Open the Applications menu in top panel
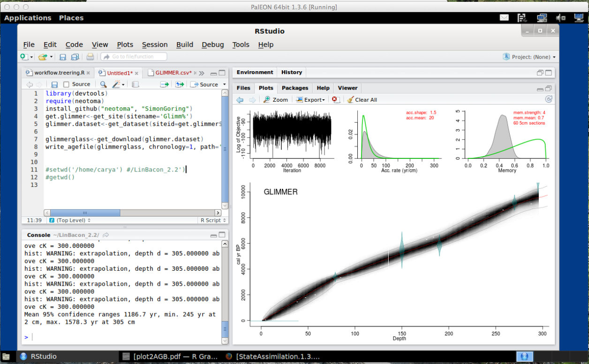 pyautogui.click(x=28, y=18)
